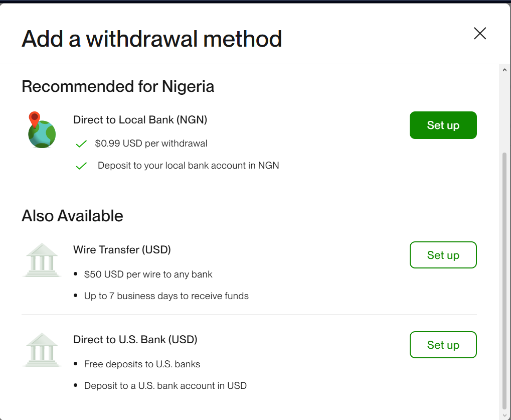Click the Also Available section heading
The image size is (511, 420).
click(72, 216)
